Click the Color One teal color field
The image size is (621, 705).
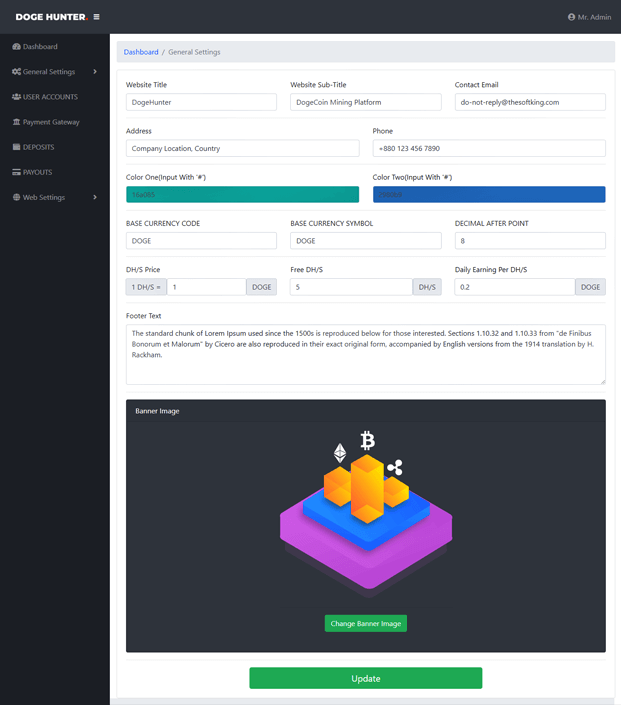tap(242, 195)
